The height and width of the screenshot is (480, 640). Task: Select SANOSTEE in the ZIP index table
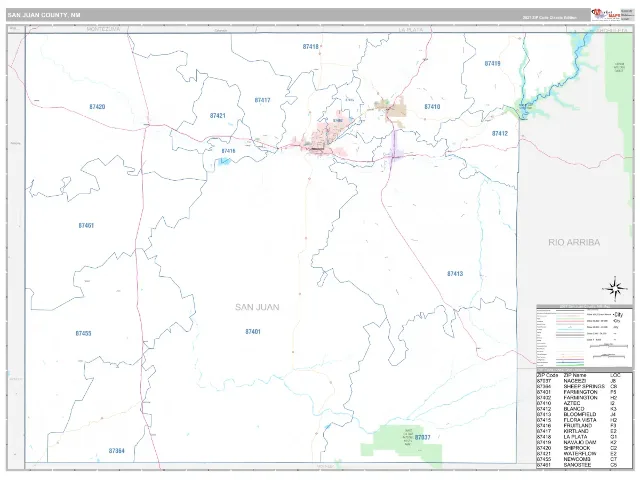pos(577,465)
